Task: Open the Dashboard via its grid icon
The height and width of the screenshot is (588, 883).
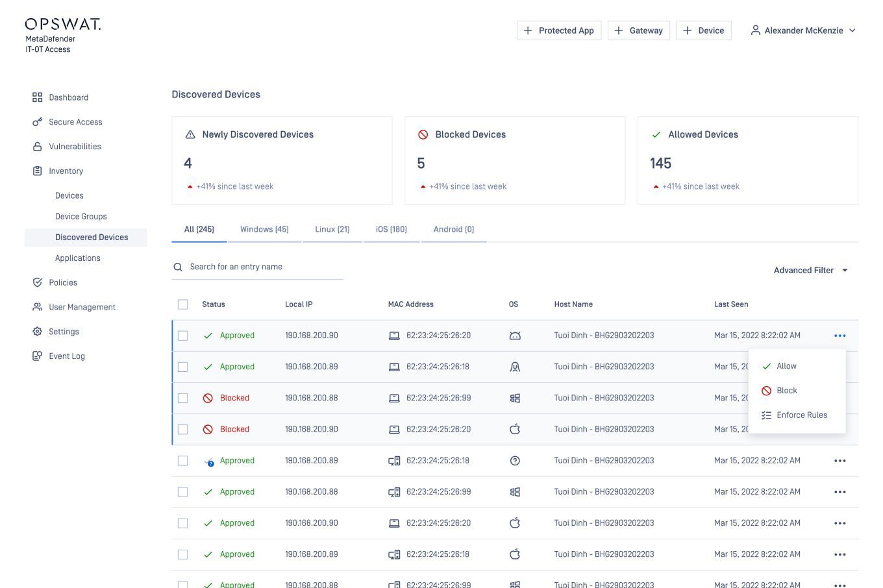Action: [x=37, y=97]
